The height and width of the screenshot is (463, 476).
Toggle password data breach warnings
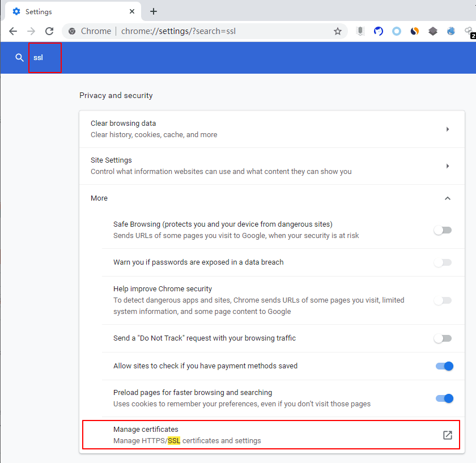443,262
